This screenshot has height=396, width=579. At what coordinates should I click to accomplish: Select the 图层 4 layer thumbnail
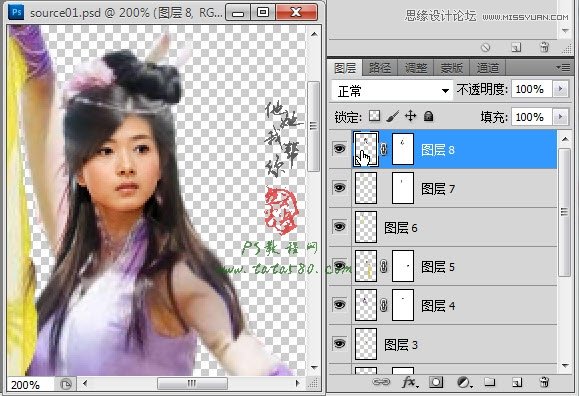point(366,305)
